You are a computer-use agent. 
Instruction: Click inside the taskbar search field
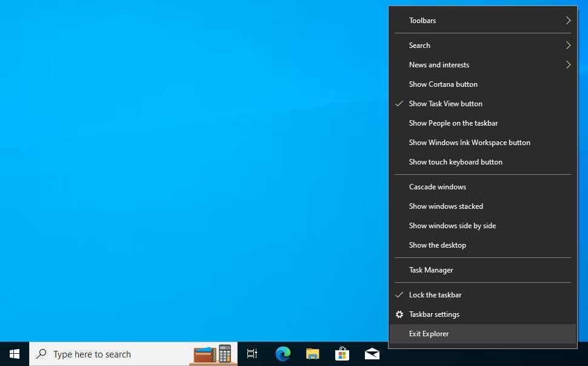pyautogui.click(x=109, y=354)
